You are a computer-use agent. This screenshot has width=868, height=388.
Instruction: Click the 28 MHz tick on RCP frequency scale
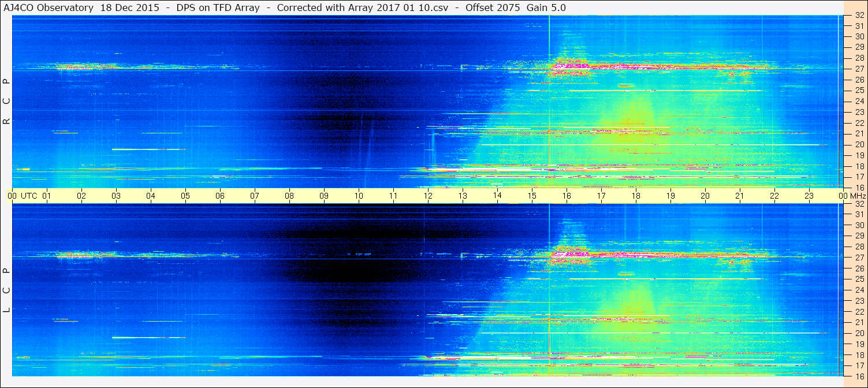click(859, 58)
